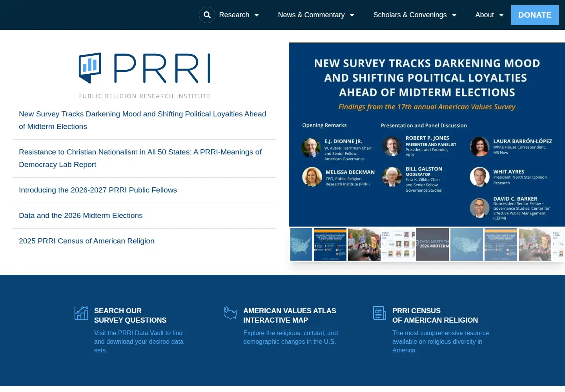
Task: Open the Resistance to Christian Nationalism report link
Action: point(140,158)
